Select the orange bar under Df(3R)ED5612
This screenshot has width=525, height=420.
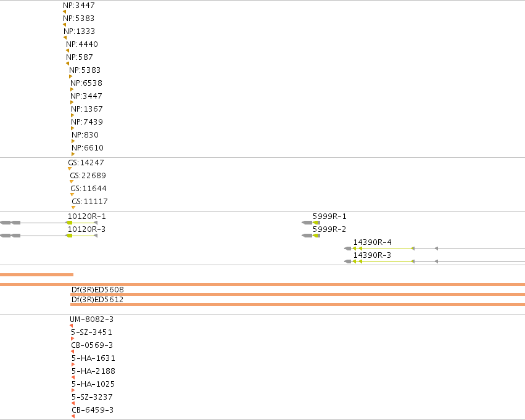coord(297,304)
